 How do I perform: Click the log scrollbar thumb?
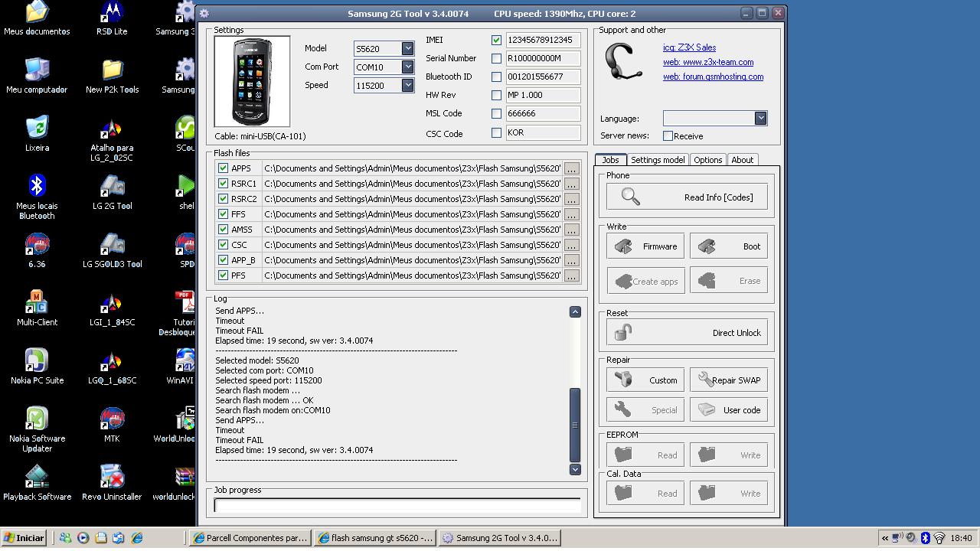[x=575, y=425]
